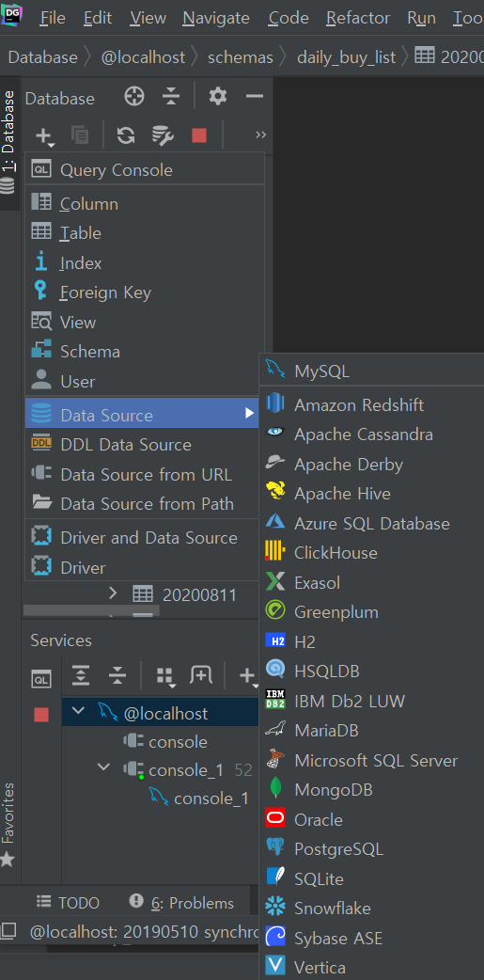Pick PostgreSQL data source

(371, 848)
